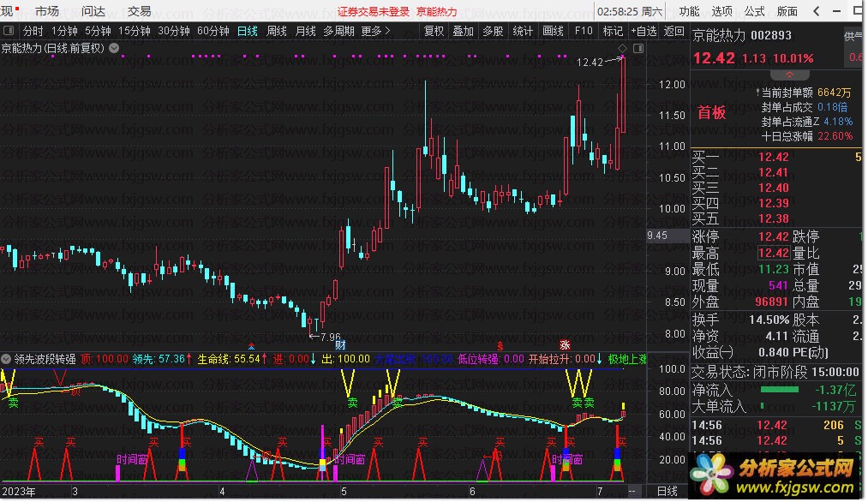Switch to the 月线 monthly chart
This screenshot has width=868, height=502.
coord(305,31)
